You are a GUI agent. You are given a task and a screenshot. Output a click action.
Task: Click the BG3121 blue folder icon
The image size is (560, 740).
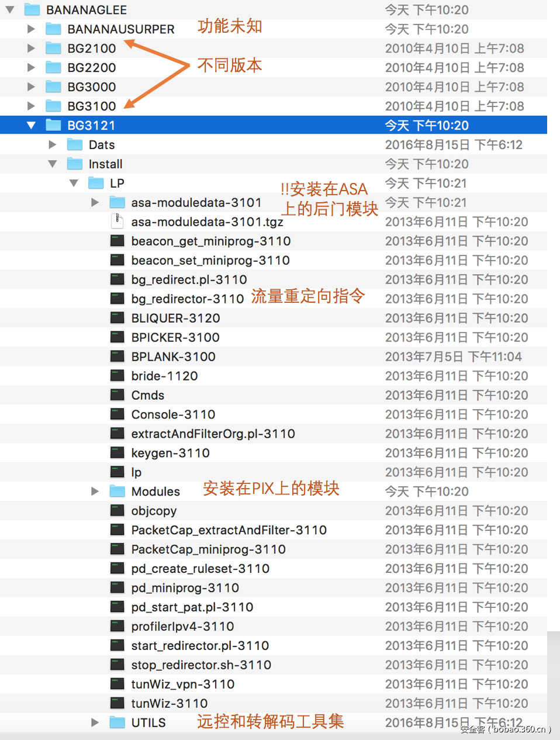(x=53, y=125)
